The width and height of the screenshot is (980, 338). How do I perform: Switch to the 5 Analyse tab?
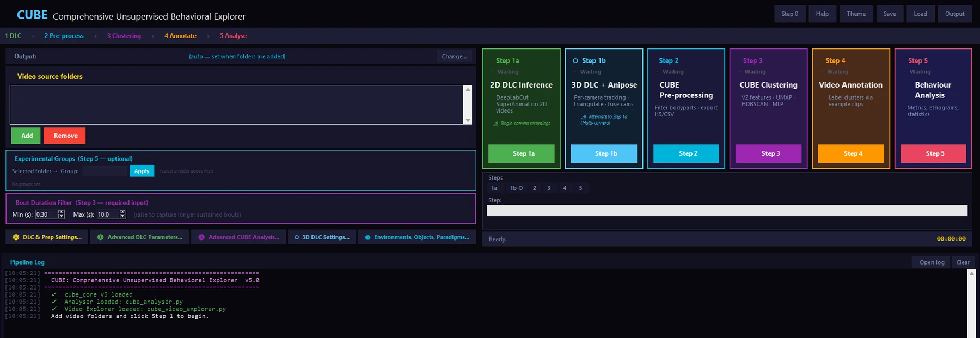coord(233,36)
